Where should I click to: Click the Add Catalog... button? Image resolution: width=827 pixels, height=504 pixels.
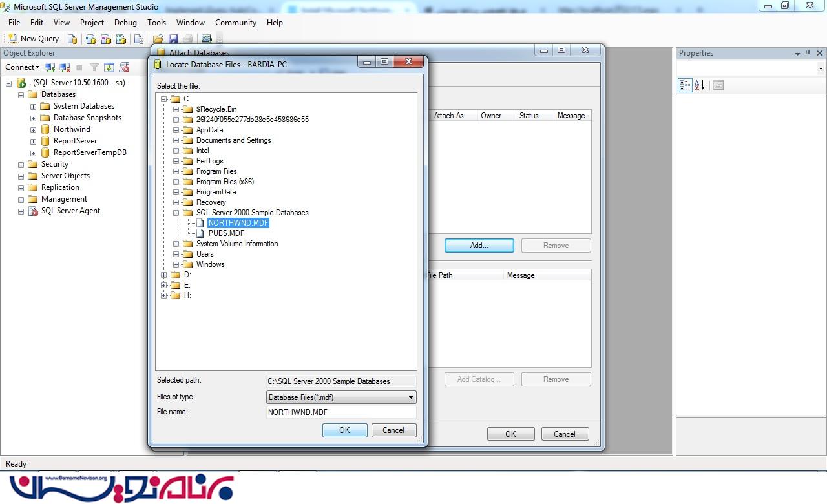pos(479,379)
